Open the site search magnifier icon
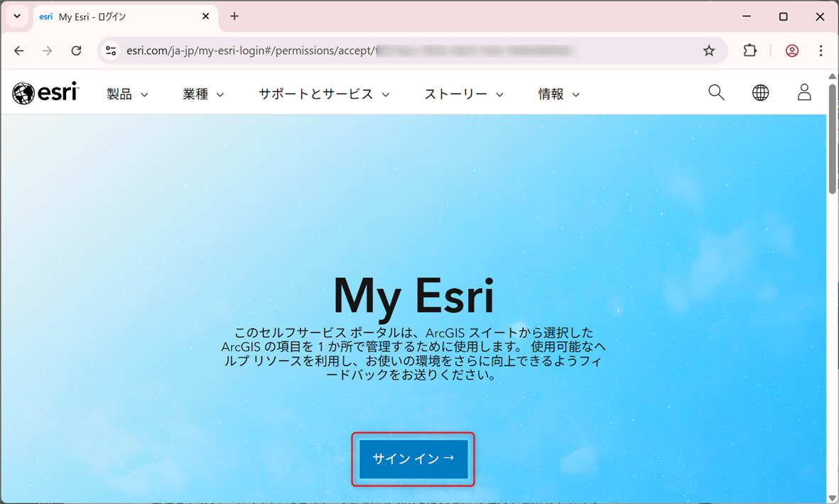This screenshot has width=839, height=504. pyautogui.click(x=716, y=92)
